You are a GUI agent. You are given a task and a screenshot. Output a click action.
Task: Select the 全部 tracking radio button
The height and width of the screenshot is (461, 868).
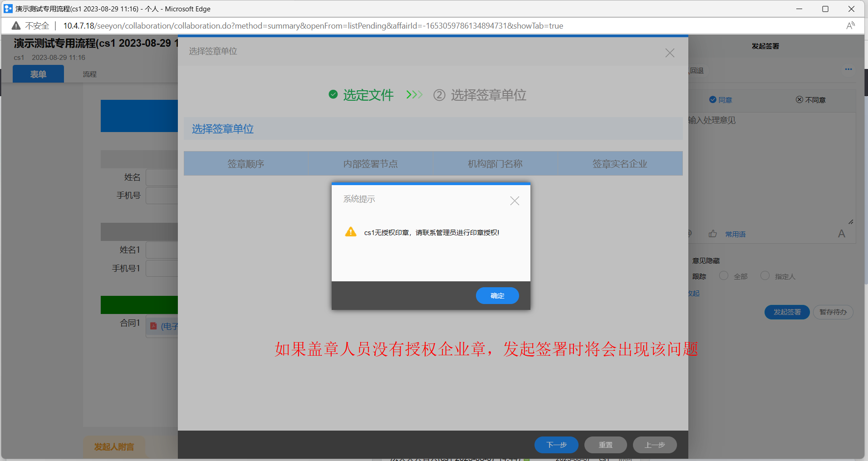(x=724, y=275)
